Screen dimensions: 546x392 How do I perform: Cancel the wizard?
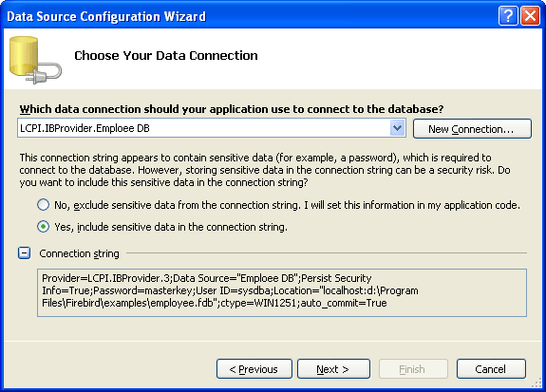tap(491, 368)
